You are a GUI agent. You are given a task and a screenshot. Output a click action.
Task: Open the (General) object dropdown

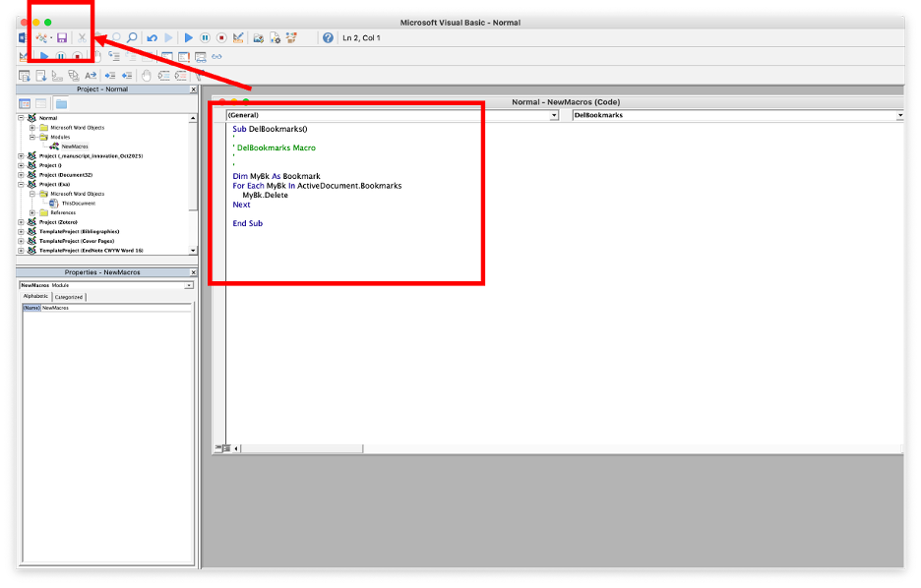(554, 115)
